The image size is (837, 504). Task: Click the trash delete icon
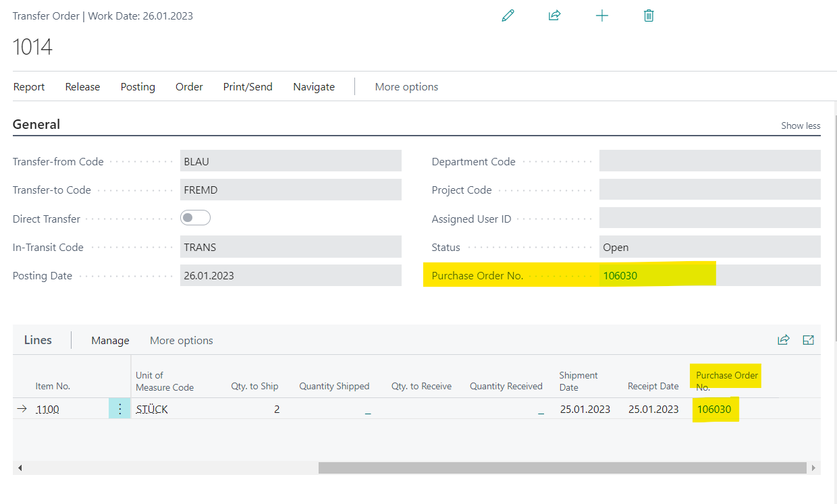click(649, 16)
